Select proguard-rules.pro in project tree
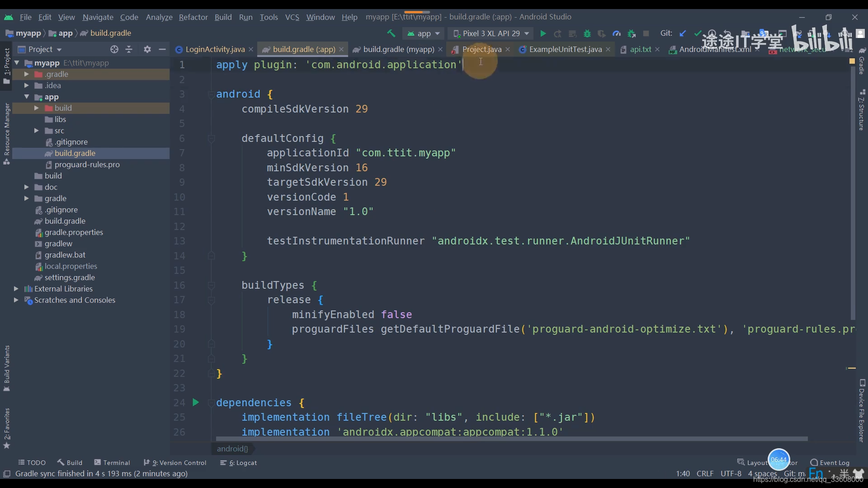The width and height of the screenshot is (868, 488). (87, 164)
